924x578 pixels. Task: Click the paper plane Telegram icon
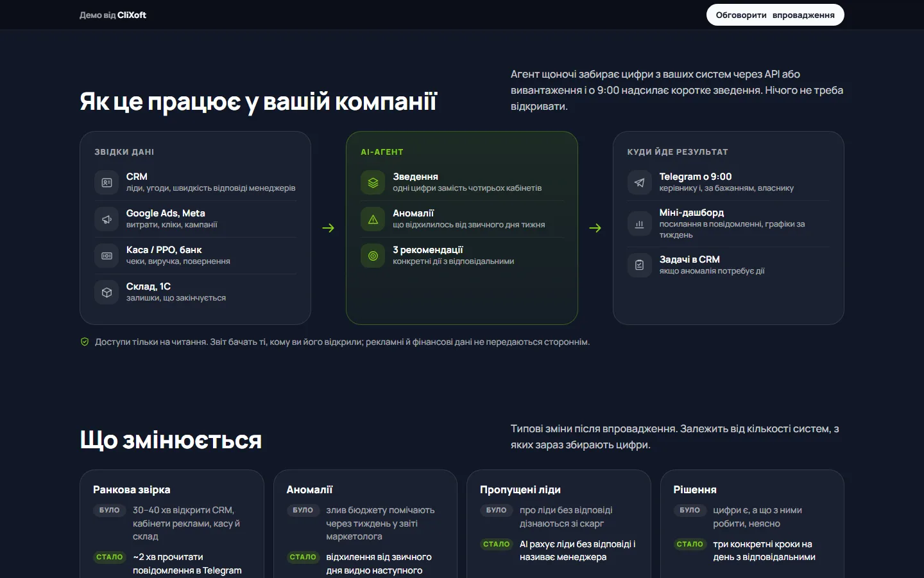pos(639,182)
